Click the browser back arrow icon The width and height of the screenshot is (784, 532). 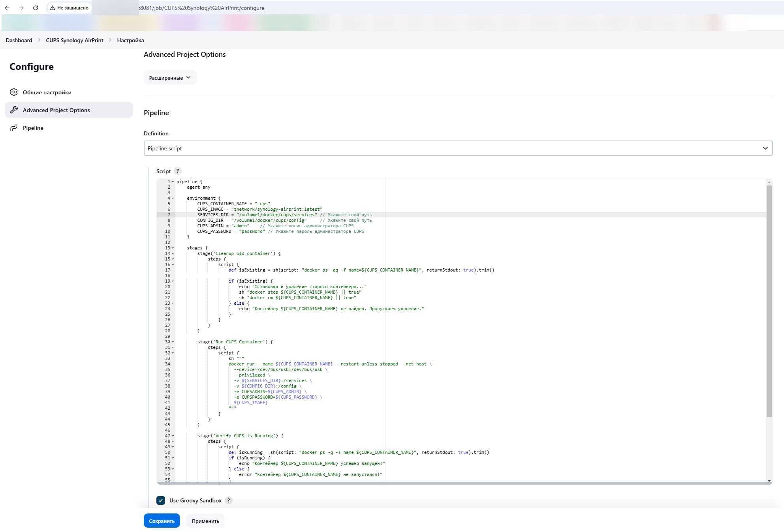(x=7, y=8)
